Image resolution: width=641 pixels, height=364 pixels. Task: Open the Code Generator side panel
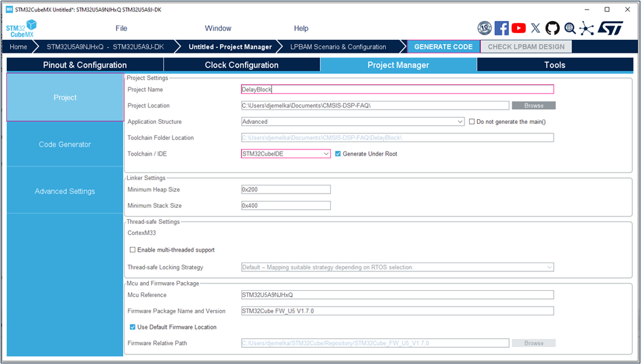click(65, 144)
